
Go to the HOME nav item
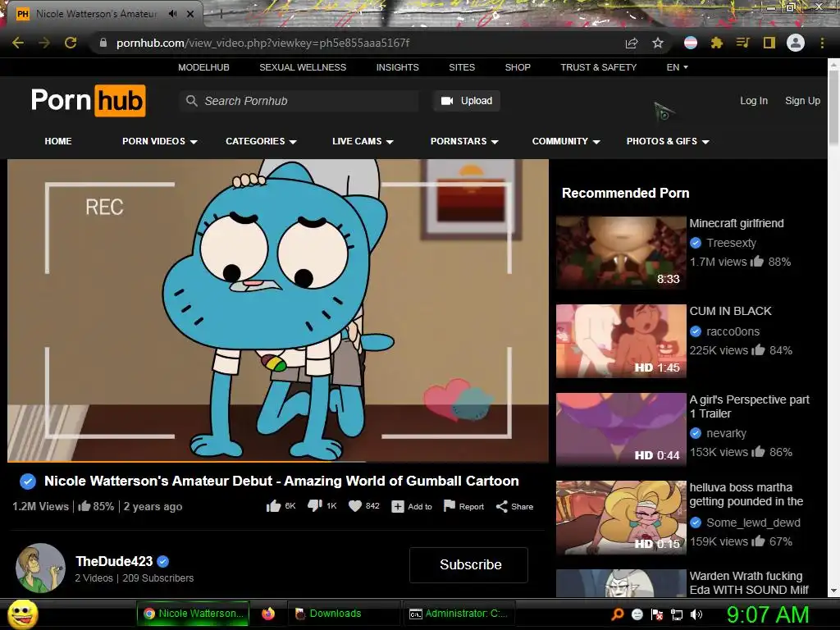58,141
